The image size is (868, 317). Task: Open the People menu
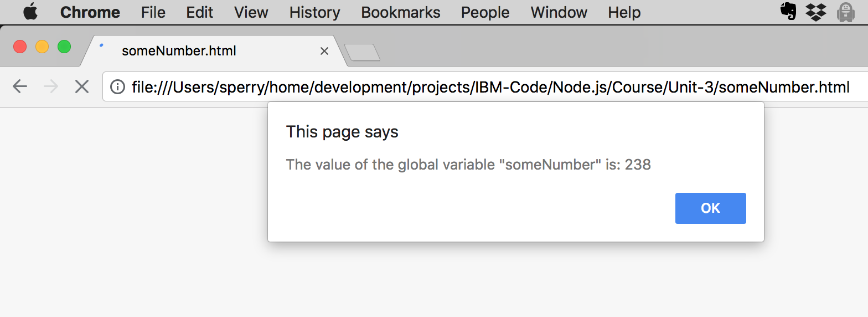(485, 12)
